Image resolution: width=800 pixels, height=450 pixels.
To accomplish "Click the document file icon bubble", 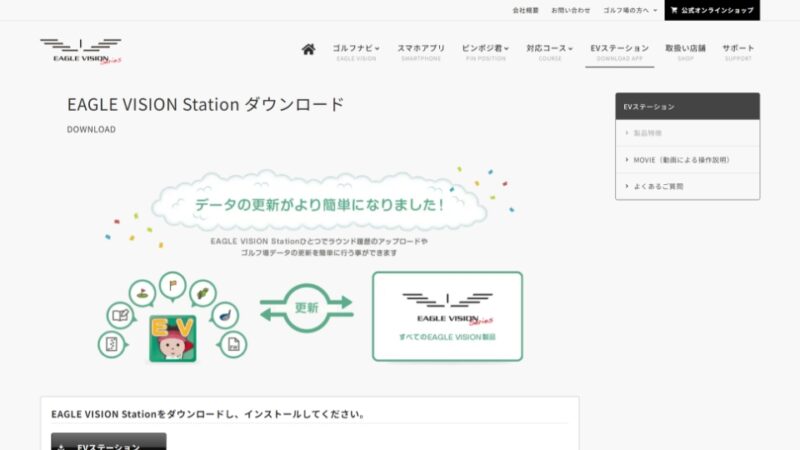I will pos(233,344).
